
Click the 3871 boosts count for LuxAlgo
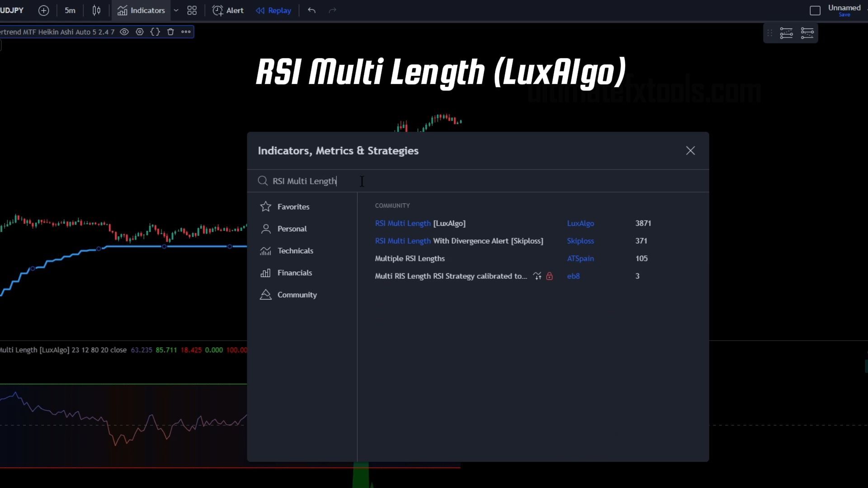point(643,223)
